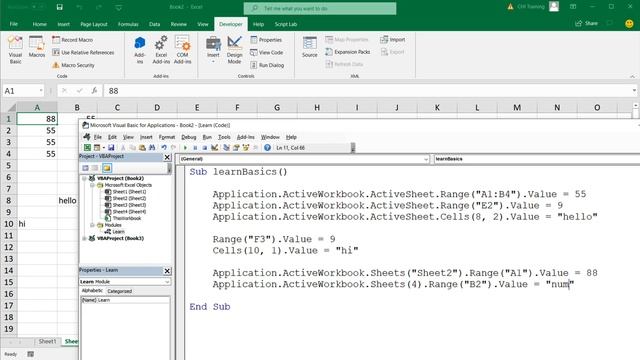Toggle Design Mode icon in VBA toolbar
640x360 pixels.
(214, 148)
